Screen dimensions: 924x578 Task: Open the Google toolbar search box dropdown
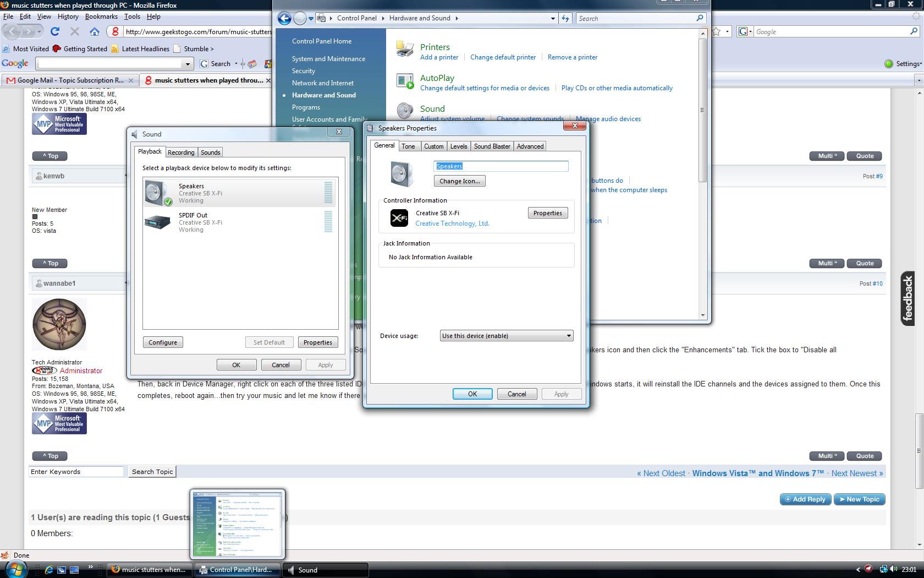(188, 64)
